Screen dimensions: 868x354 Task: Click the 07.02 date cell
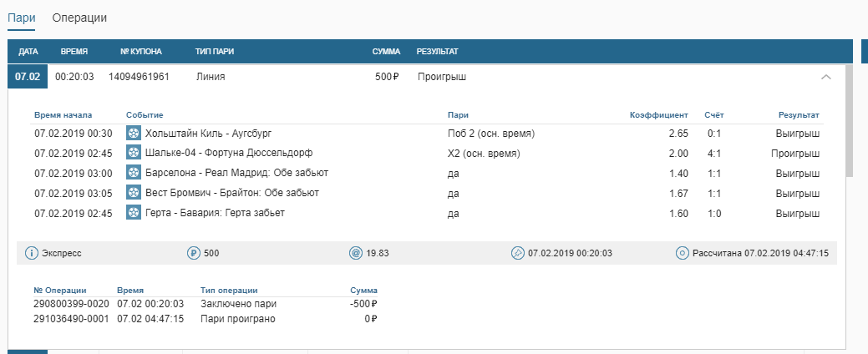click(x=28, y=77)
